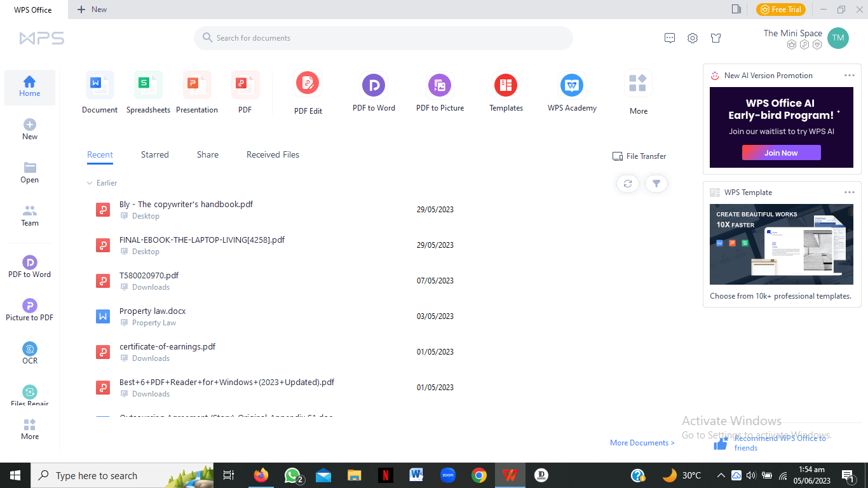Open Firefox from the Windows taskbar

click(261, 475)
